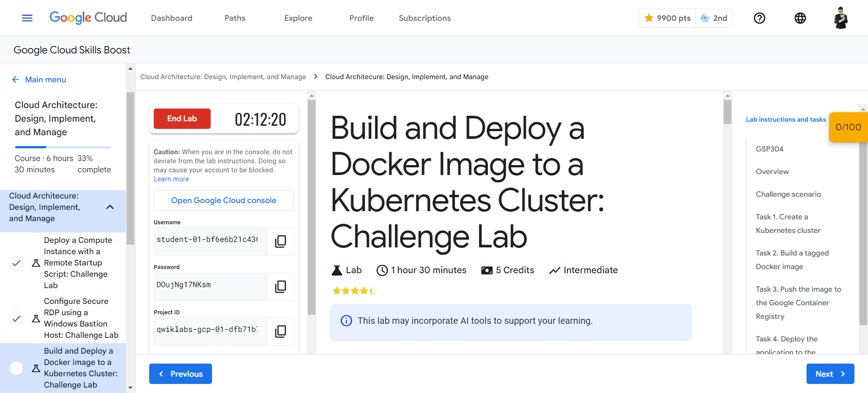Jump to Task 2. Build a tagged Docker image
The width and height of the screenshot is (868, 393).
[x=792, y=260]
